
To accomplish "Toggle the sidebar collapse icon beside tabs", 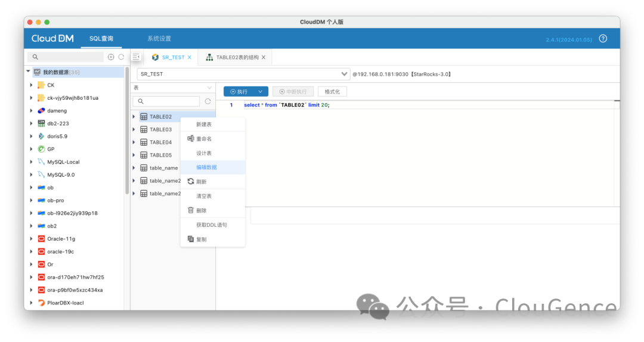I will click(x=136, y=57).
